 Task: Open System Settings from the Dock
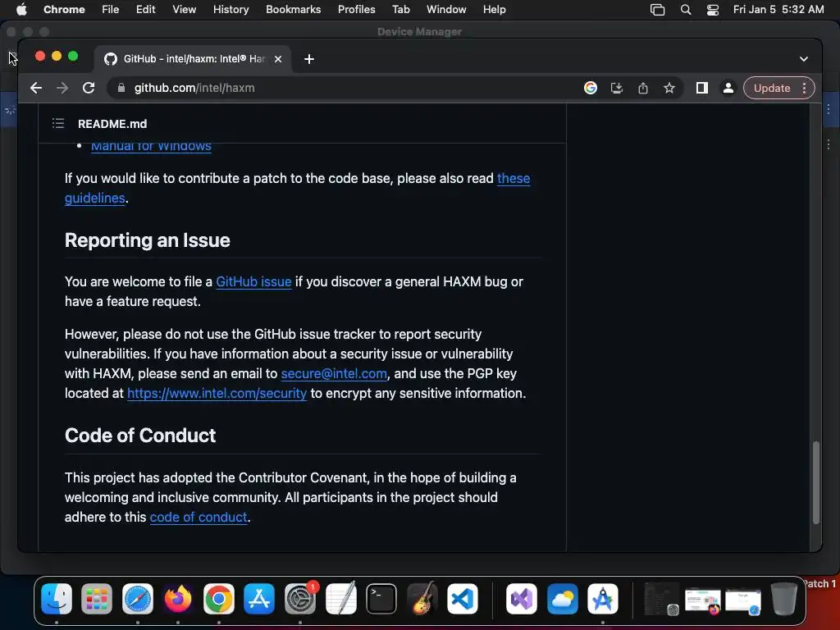(x=300, y=598)
